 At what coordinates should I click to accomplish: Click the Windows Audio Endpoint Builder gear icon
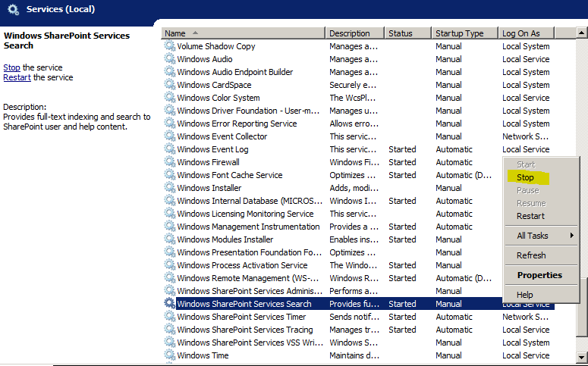tap(169, 71)
